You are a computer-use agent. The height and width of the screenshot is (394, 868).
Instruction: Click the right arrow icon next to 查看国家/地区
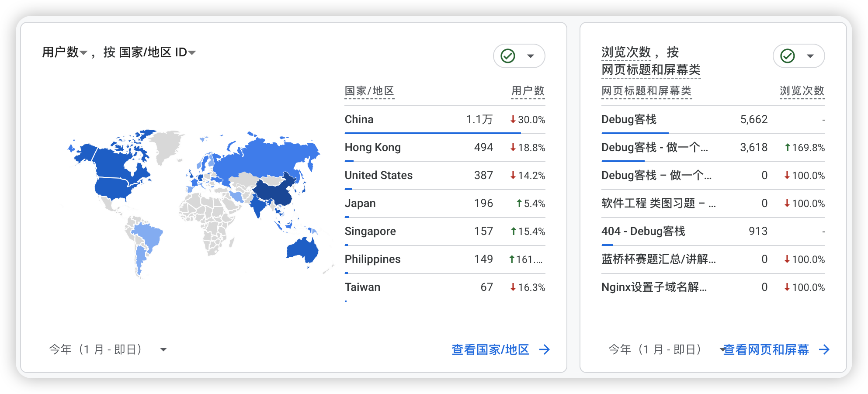click(545, 349)
